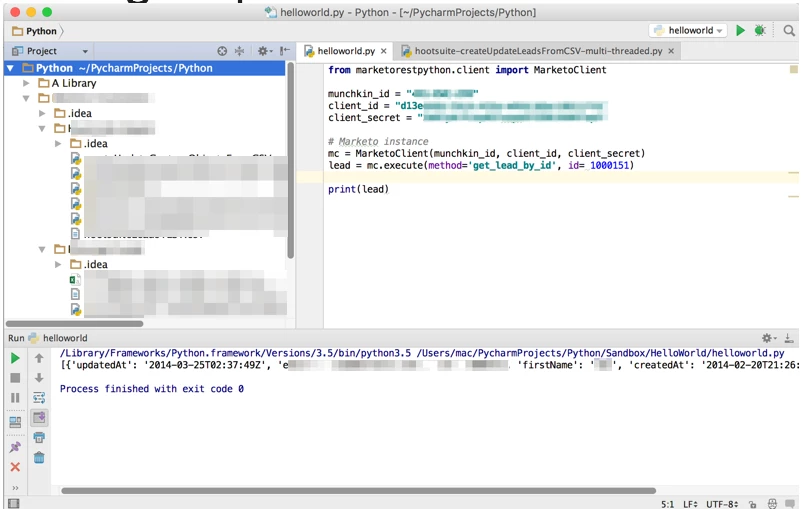This screenshot has height=509, width=804.
Task: Pause output in Run panel
Action: pyautogui.click(x=15, y=398)
